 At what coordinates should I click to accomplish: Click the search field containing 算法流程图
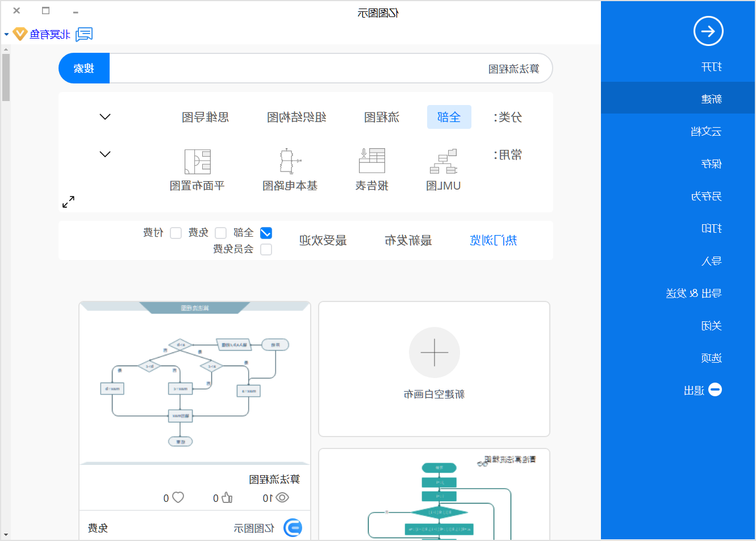coord(331,69)
